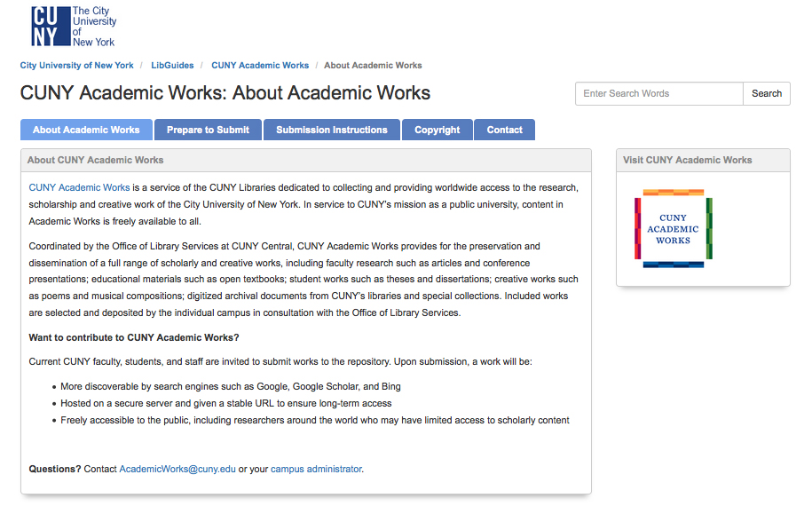The height and width of the screenshot is (514, 812).
Task: Switch to the Prepare to Submit tab
Action: [209, 130]
